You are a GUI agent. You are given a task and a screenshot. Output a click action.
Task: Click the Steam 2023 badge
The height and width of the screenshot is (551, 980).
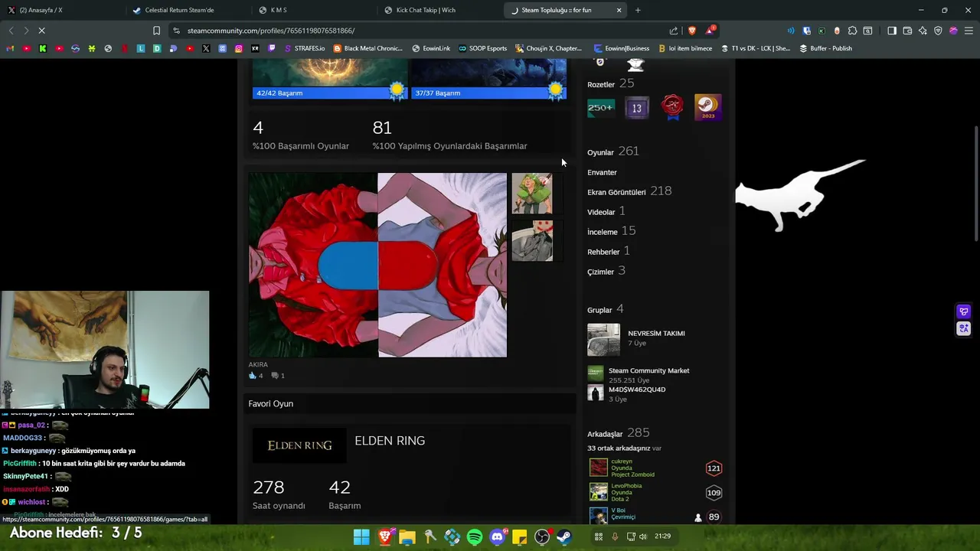707,108
